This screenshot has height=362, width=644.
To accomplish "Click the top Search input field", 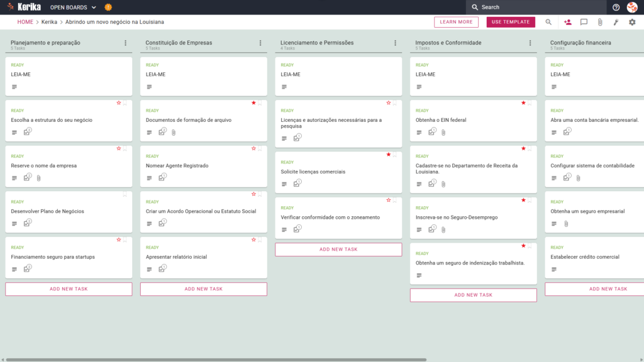I will (x=536, y=8).
